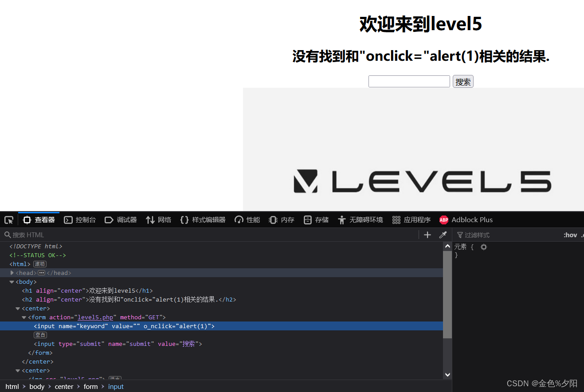Collapse the second center element node
Viewport: 584px width, 392px height.
[18, 370]
